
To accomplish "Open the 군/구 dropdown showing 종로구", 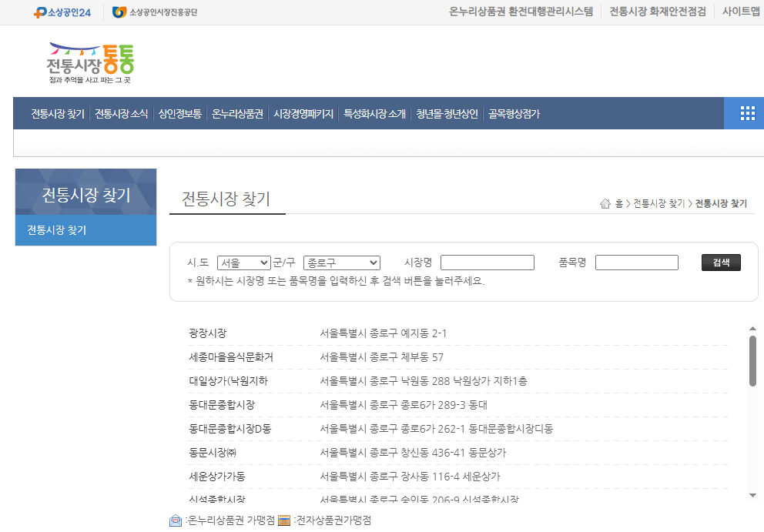I will [x=341, y=263].
